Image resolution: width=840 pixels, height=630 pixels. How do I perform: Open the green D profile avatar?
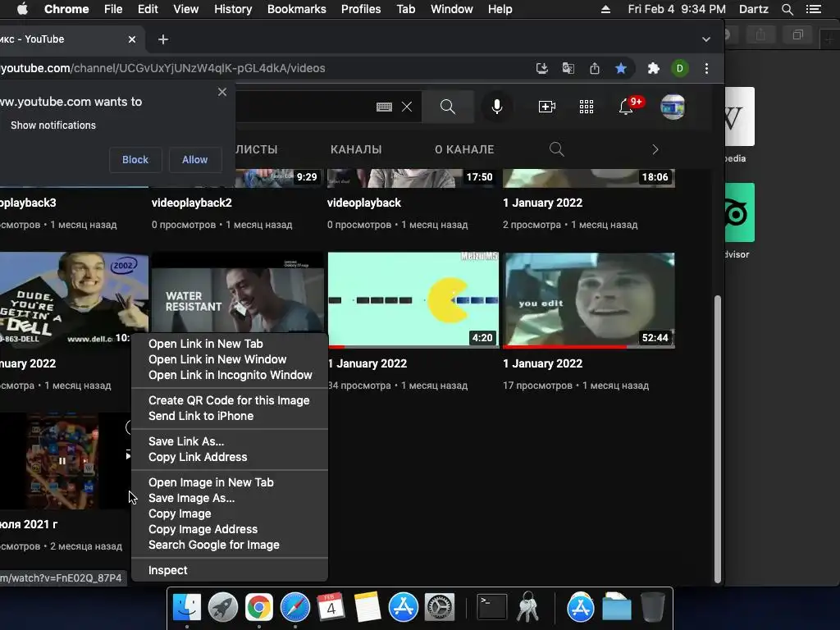[x=680, y=68]
